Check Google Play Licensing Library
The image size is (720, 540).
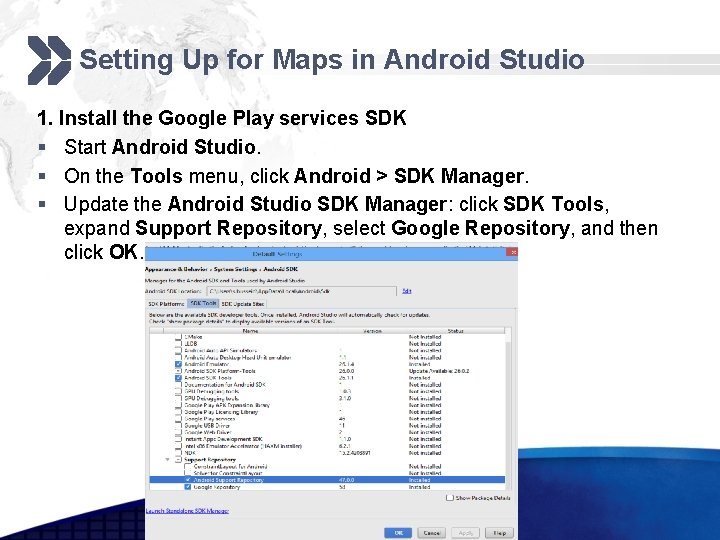tap(178, 412)
